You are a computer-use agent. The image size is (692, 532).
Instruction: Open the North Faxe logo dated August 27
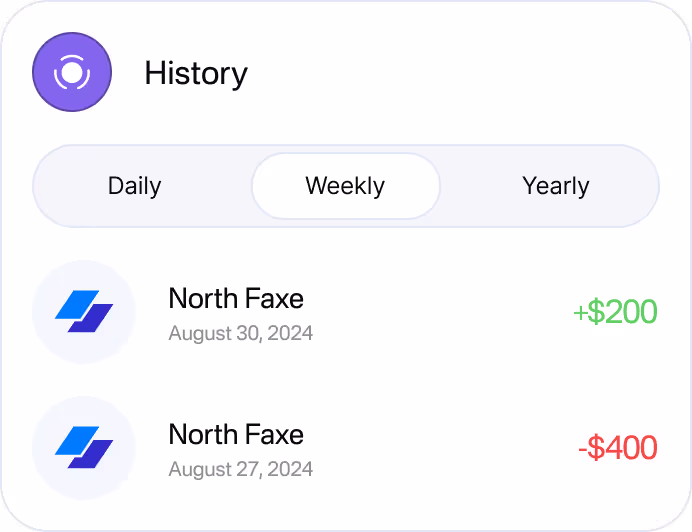coord(84,447)
